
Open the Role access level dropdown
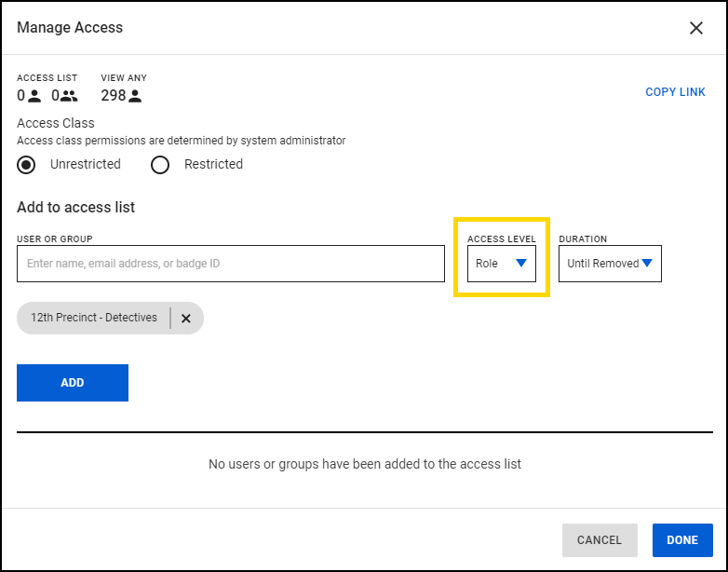pyautogui.click(x=501, y=264)
